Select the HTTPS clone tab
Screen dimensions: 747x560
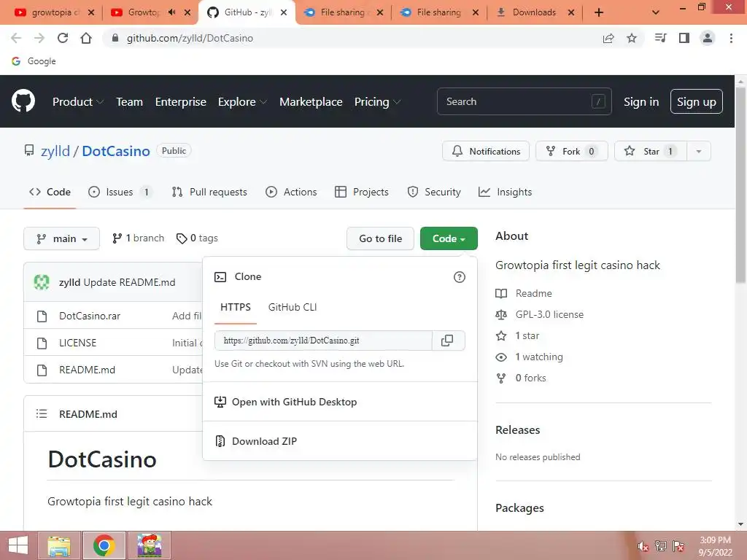(x=236, y=308)
